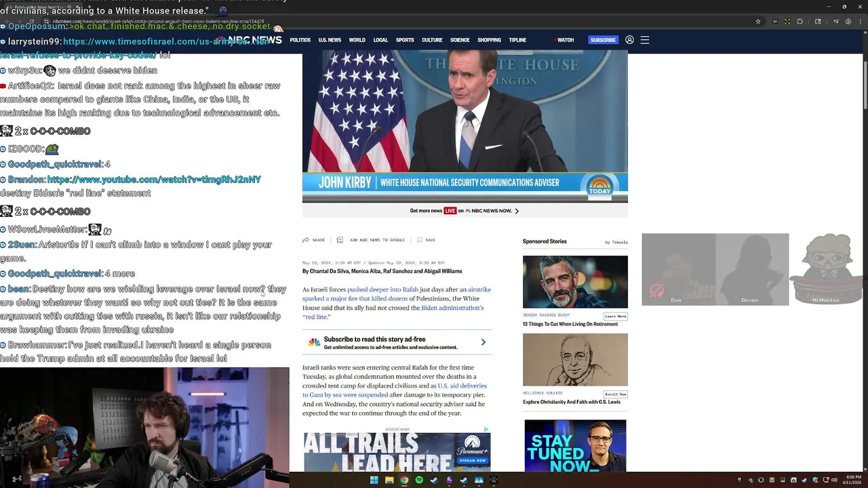Open the NBC News hamburger menu
868x488 pixels.
click(645, 40)
